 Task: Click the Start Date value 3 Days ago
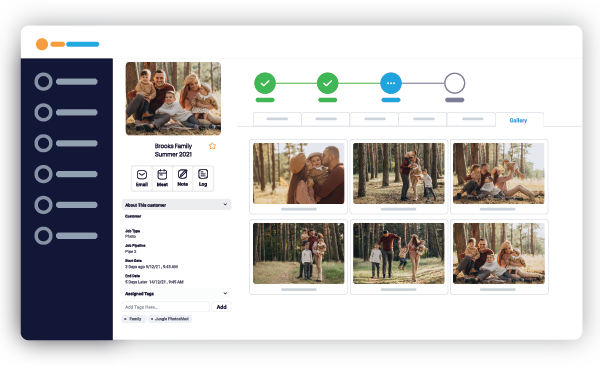click(152, 266)
